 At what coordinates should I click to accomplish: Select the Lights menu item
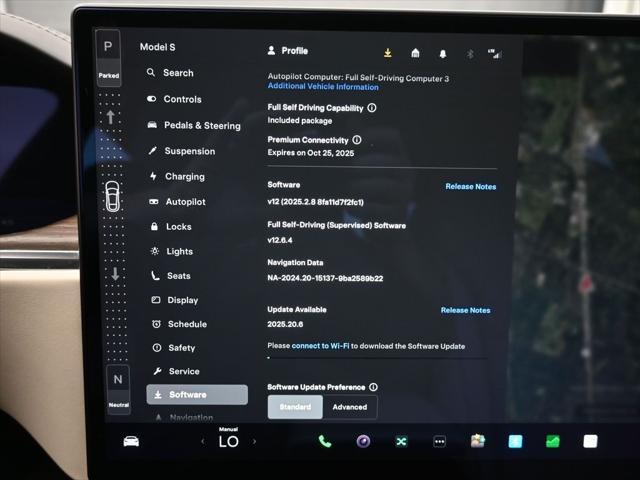[x=171, y=251]
